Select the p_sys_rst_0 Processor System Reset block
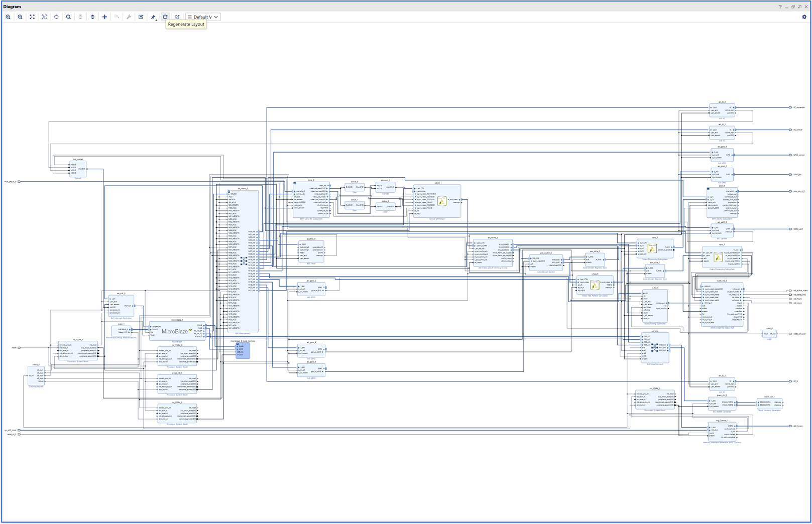This screenshot has height=524, width=812. click(x=177, y=384)
